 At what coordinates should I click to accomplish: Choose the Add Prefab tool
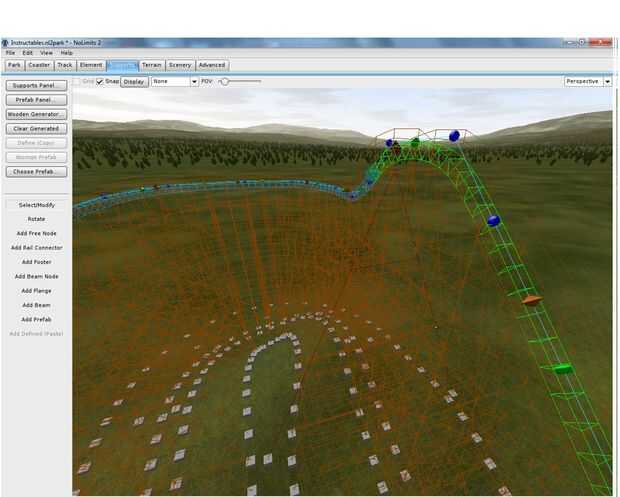[x=36, y=319]
